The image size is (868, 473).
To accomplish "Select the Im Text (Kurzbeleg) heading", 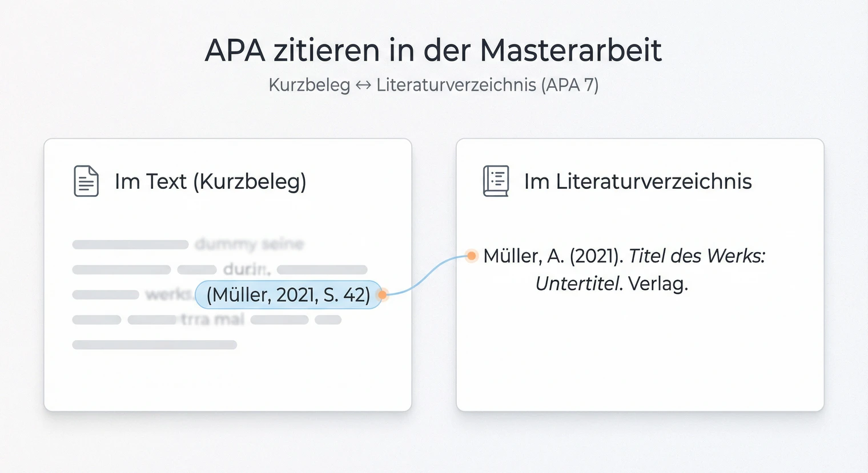I will point(211,181).
